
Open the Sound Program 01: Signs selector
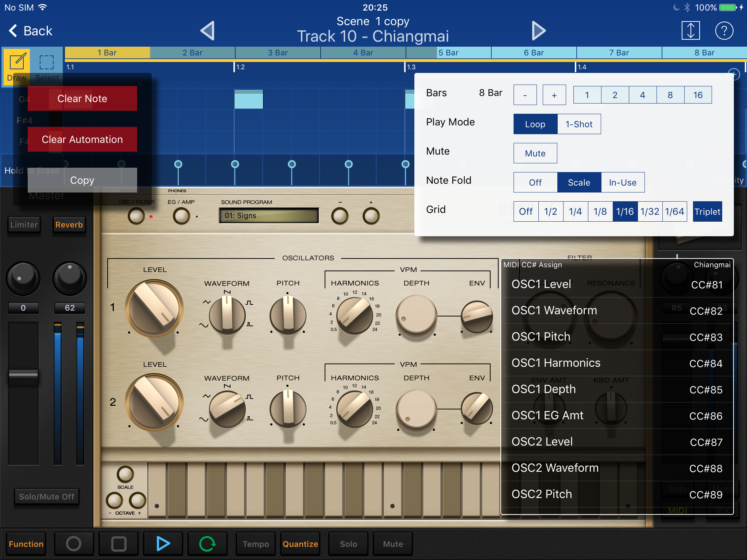[269, 215]
